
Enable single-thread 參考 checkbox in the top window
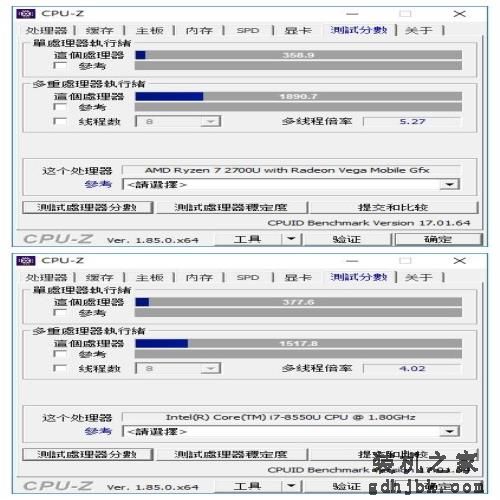60,65
